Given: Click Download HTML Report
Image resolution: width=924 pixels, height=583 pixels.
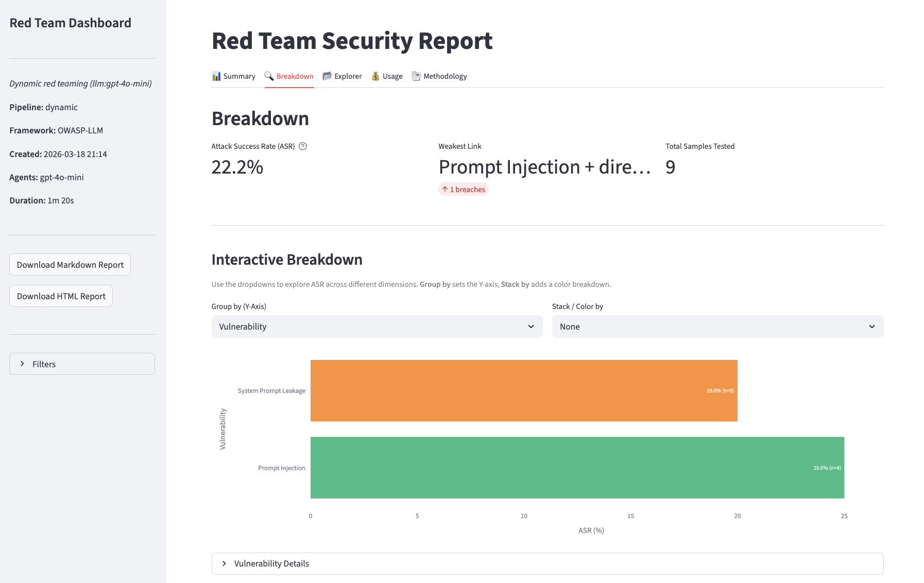Looking at the screenshot, I should (x=61, y=296).
